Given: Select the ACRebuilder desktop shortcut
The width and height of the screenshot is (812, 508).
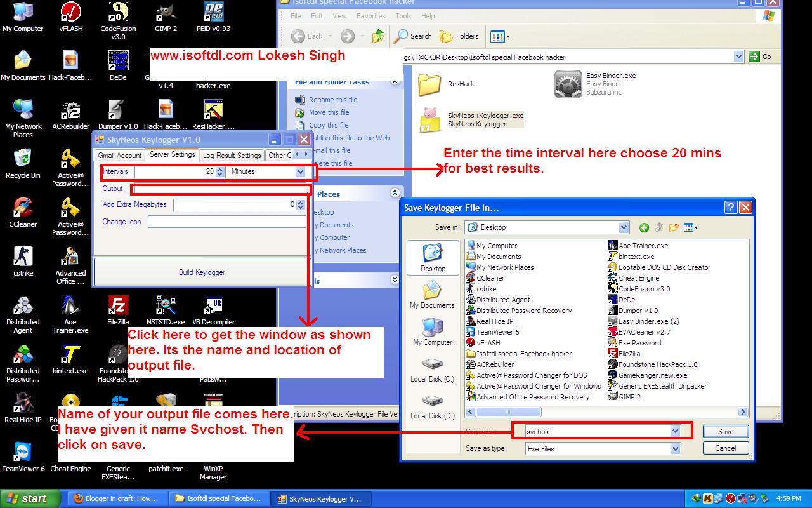Looking at the screenshot, I should tap(71, 114).
